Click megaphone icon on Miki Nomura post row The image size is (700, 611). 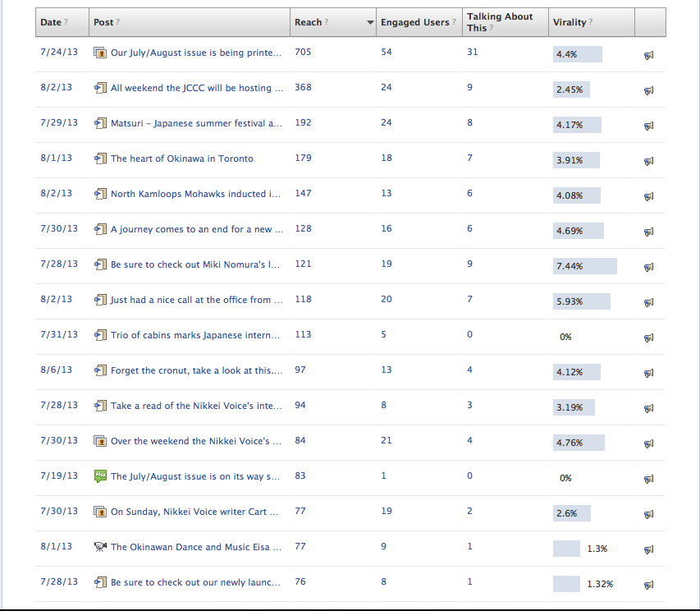648,267
